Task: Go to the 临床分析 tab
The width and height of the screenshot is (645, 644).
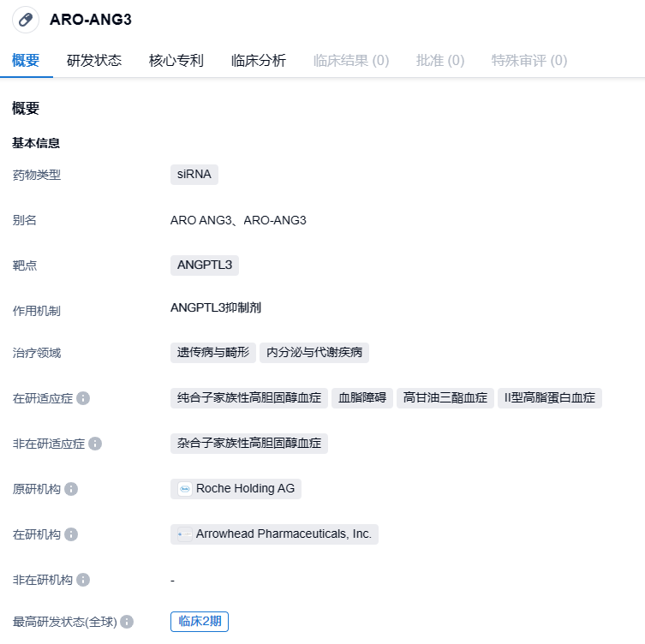Action: (x=259, y=61)
